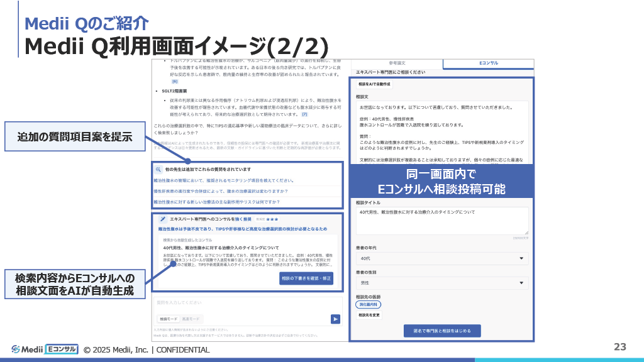Screen dimensions: 644x362
Task: Switch to the 参考論文 tab
Action: [397, 63]
